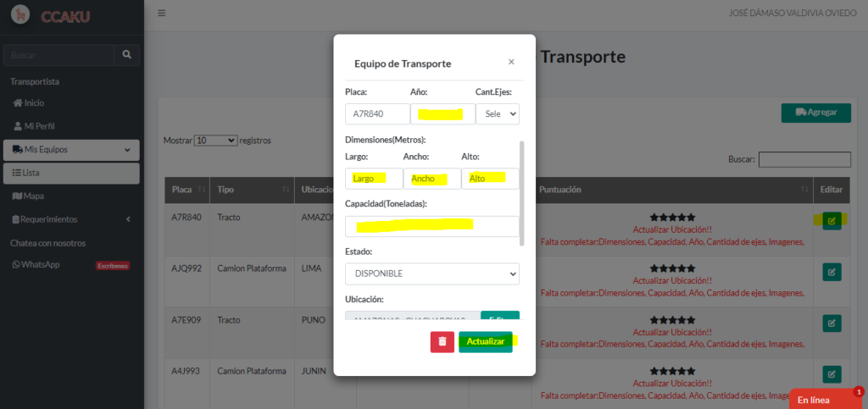Open the WhatsApp chat link
This screenshot has height=409, width=868.
(x=41, y=265)
